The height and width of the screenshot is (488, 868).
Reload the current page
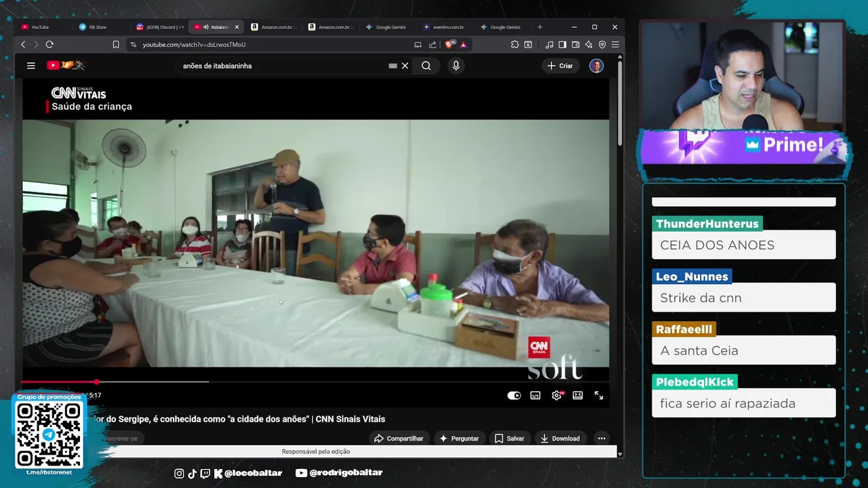point(50,45)
